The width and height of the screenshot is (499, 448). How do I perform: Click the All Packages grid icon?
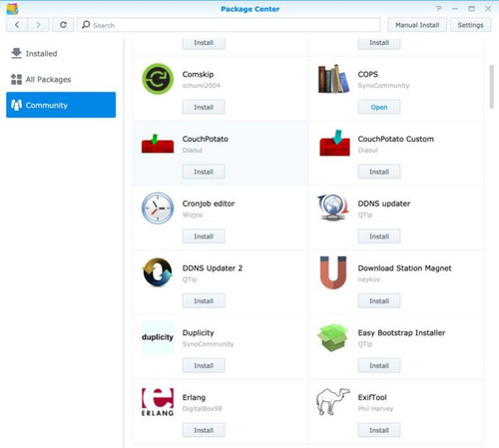click(x=16, y=79)
